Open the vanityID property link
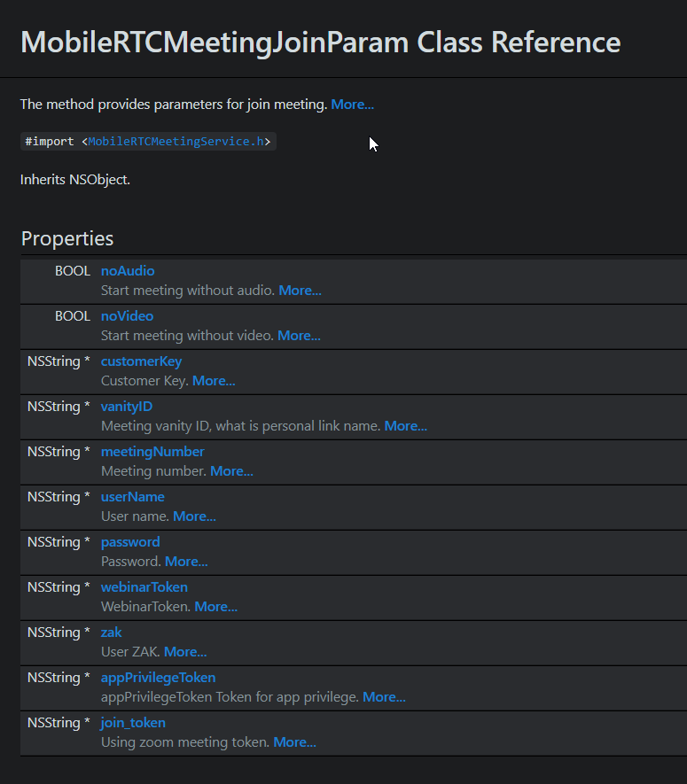687x784 pixels. click(x=127, y=407)
